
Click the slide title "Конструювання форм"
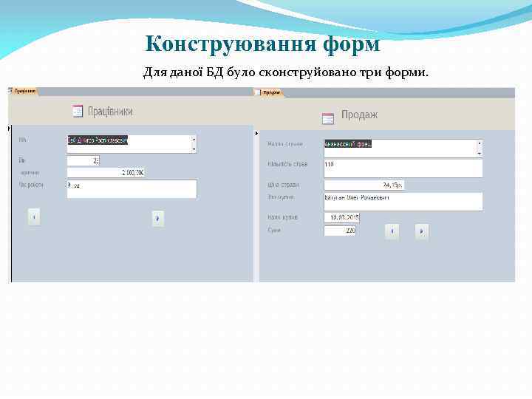point(263,44)
